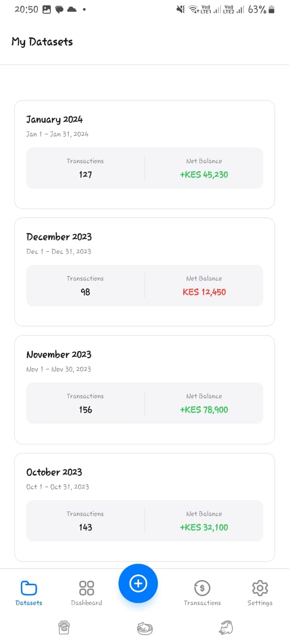Viewport: 289px width, 644px height.
Task: Open the January 2024 dataset card
Action: (144, 155)
